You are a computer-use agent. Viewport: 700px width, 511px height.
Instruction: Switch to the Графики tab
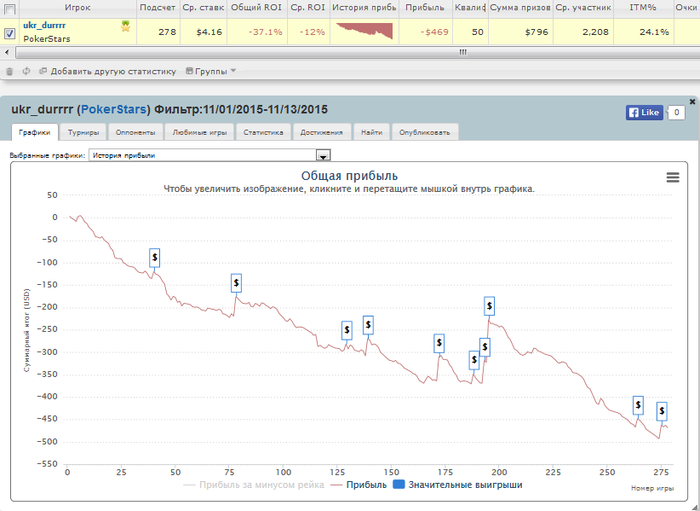pos(34,133)
